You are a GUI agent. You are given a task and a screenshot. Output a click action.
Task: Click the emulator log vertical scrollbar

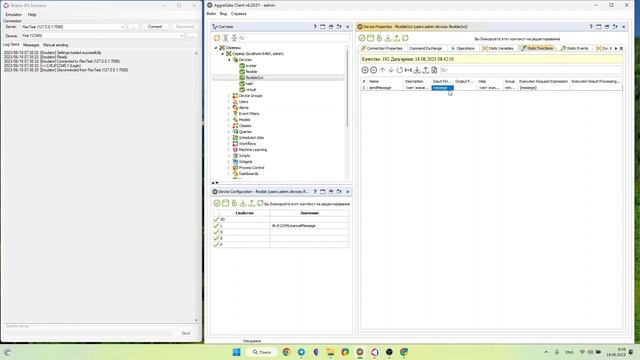pos(196,187)
